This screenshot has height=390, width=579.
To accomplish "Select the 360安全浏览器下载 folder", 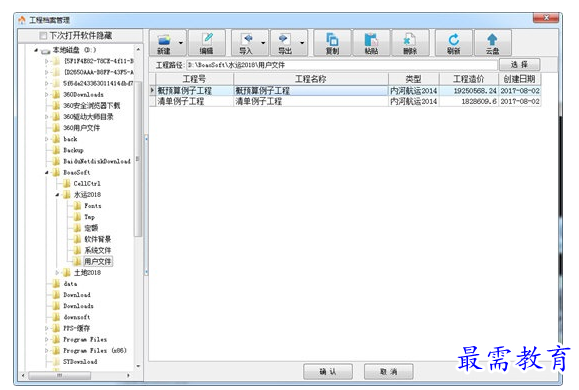I will [x=91, y=106].
